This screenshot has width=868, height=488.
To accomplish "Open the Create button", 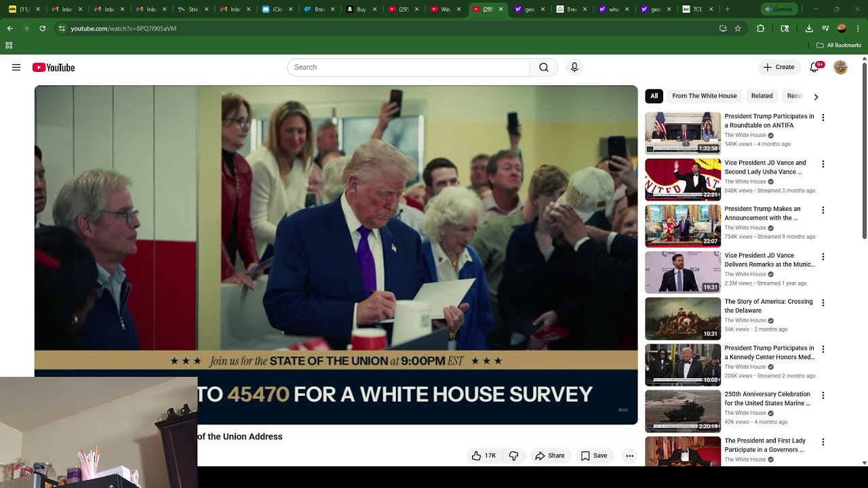I will tap(778, 67).
